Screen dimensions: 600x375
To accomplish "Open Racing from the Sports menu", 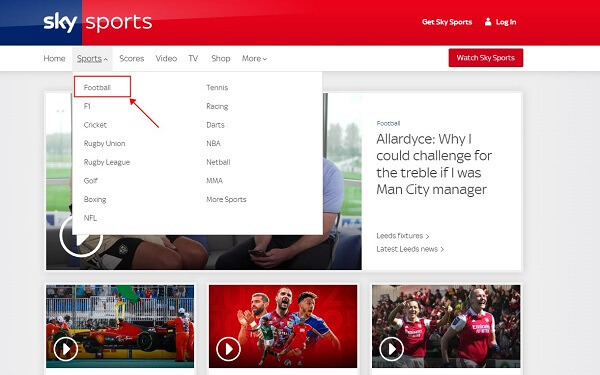I will pos(217,106).
